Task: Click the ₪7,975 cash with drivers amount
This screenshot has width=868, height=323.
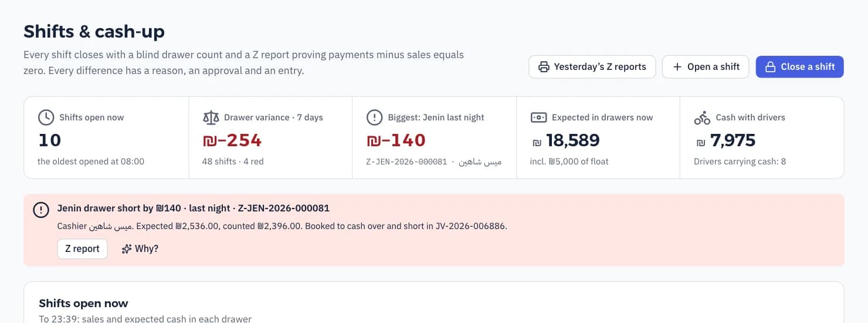Action: 725,140
